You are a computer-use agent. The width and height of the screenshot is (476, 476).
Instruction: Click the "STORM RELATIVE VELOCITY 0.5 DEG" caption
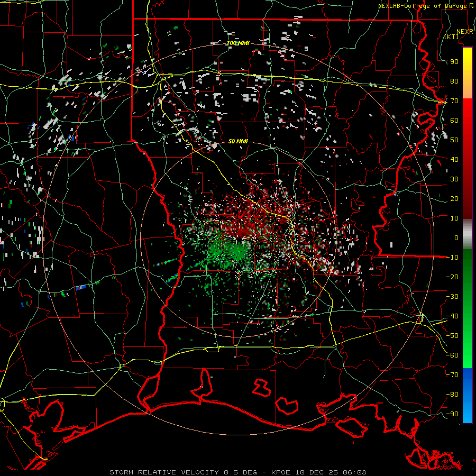pos(183,472)
